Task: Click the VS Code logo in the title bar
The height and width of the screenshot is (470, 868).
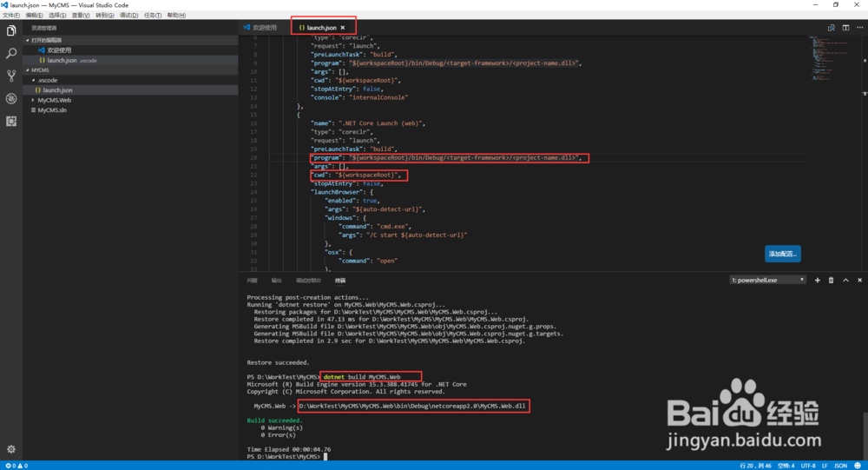Action: tap(4, 5)
